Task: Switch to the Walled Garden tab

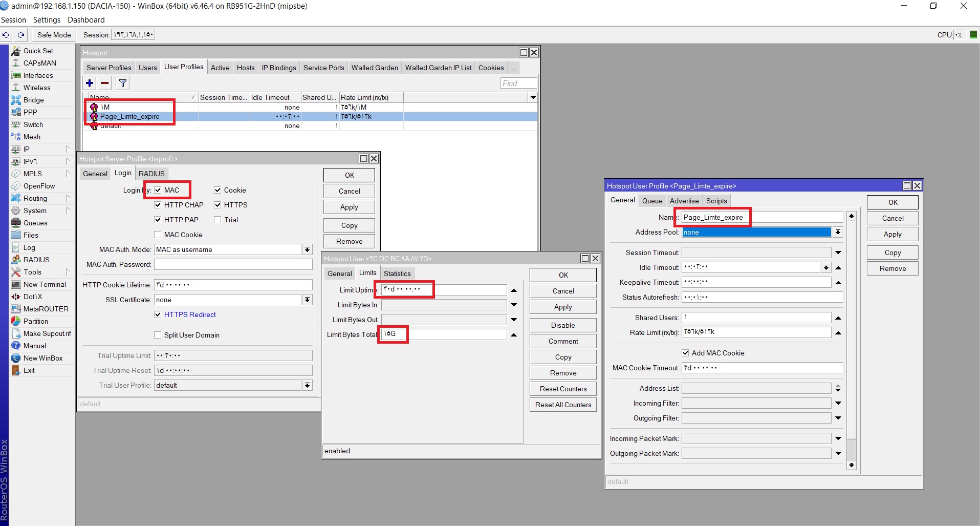Action: 375,68
